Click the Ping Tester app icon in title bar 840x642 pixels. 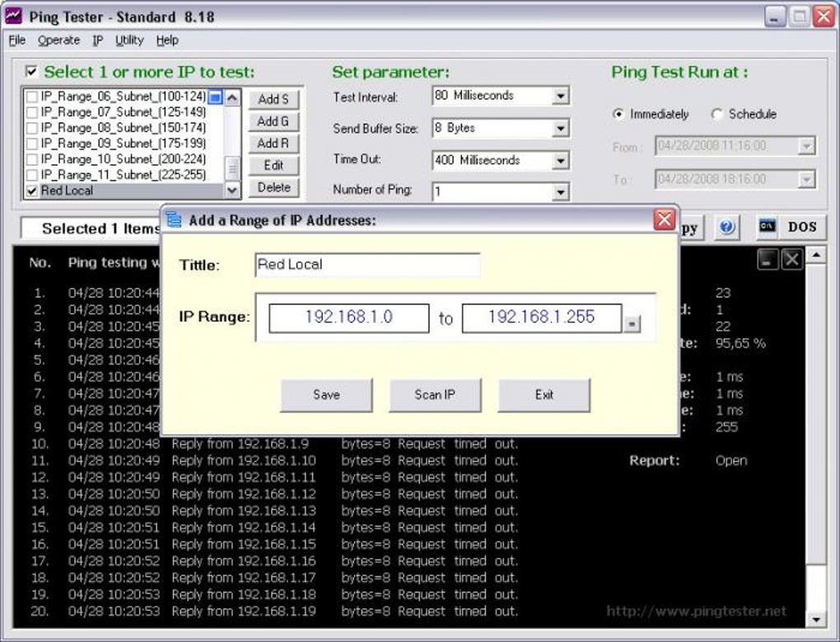coord(13,16)
